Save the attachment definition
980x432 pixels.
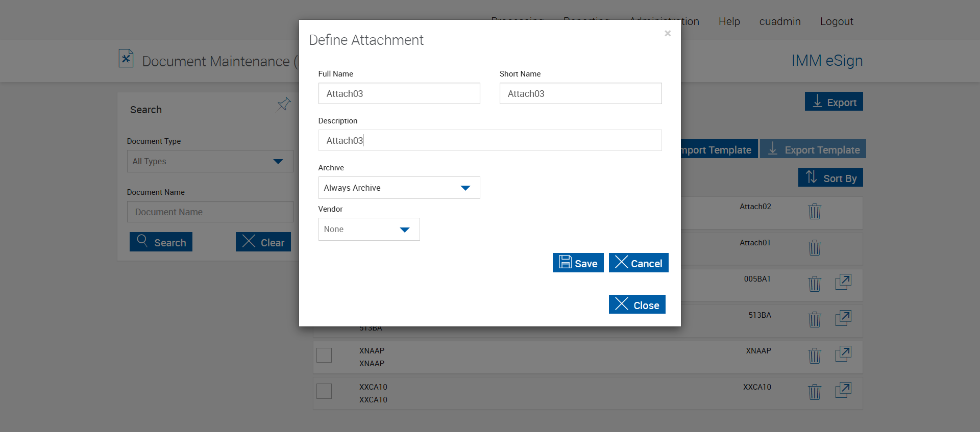coord(578,263)
